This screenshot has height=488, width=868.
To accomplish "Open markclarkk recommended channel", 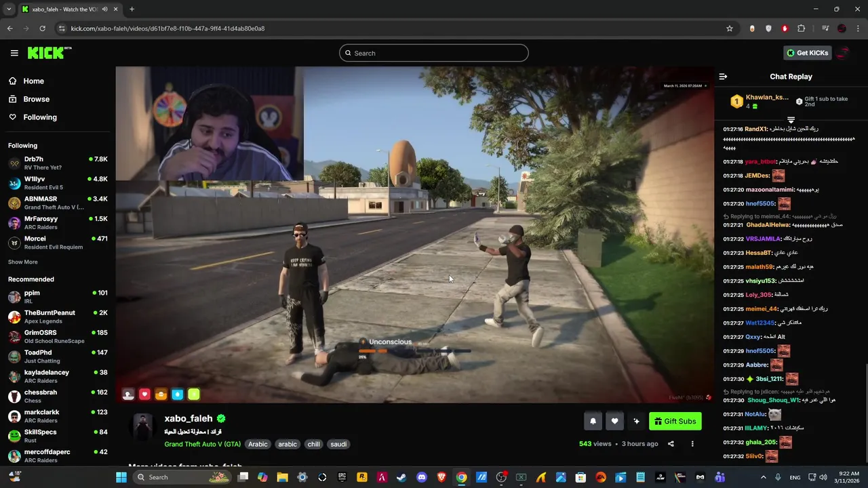I will (x=58, y=416).
